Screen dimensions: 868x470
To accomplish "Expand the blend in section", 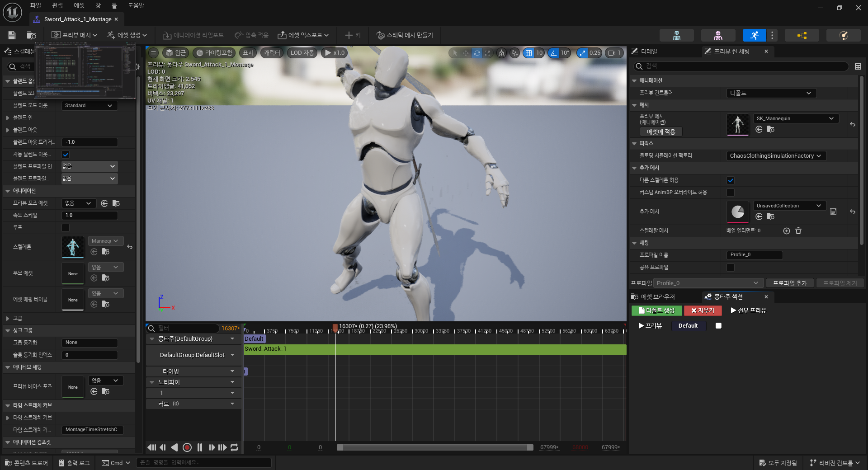I will pos(8,118).
